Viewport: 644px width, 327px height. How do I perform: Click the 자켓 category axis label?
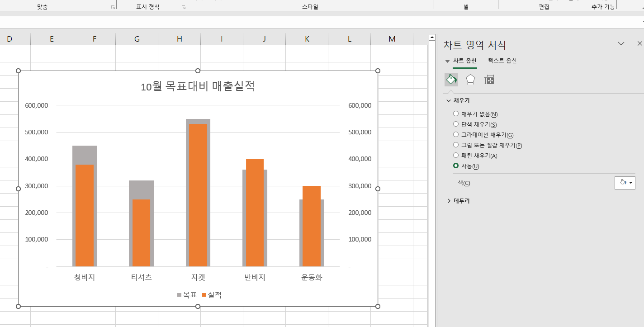click(x=198, y=277)
